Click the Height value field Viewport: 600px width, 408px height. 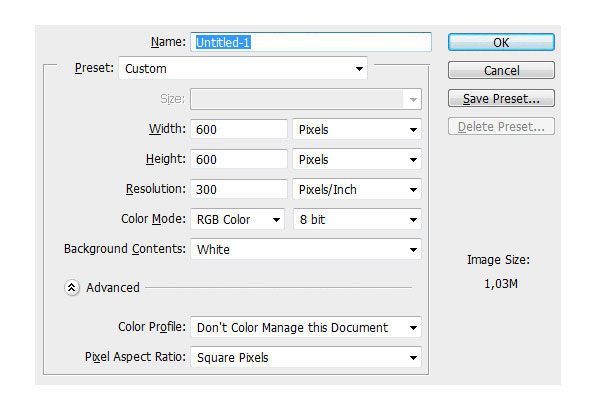(239, 159)
